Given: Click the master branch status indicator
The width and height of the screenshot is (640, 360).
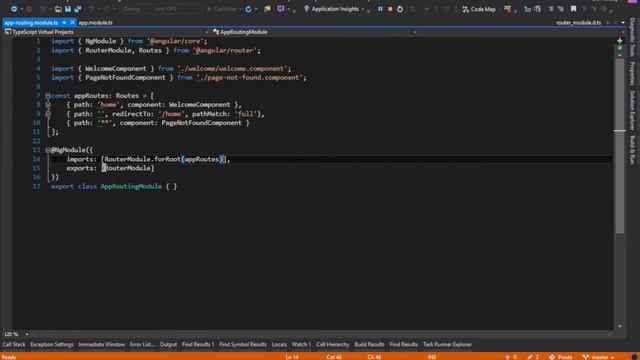Looking at the screenshot, I should [598, 357].
